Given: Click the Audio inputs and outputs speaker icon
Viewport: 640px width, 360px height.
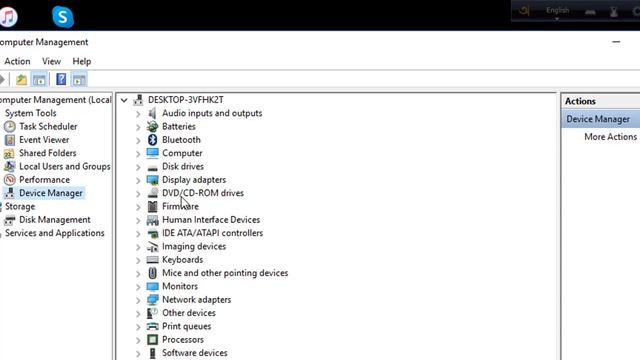Looking at the screenshot, I should 152,113.
